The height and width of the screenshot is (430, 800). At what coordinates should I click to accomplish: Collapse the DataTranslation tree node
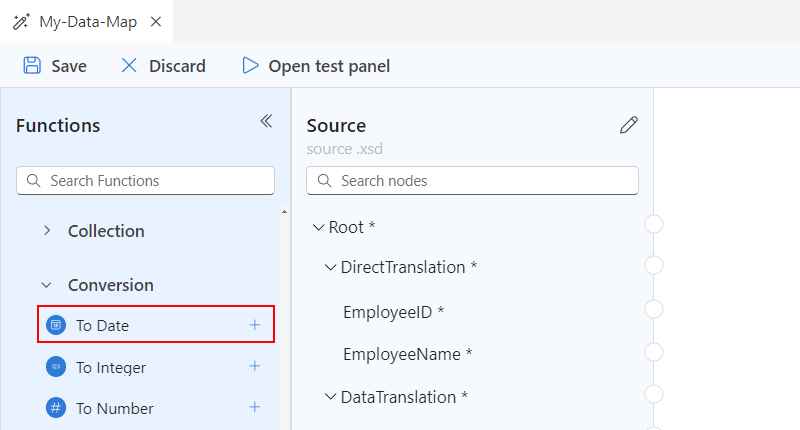(x=331, y=397)
